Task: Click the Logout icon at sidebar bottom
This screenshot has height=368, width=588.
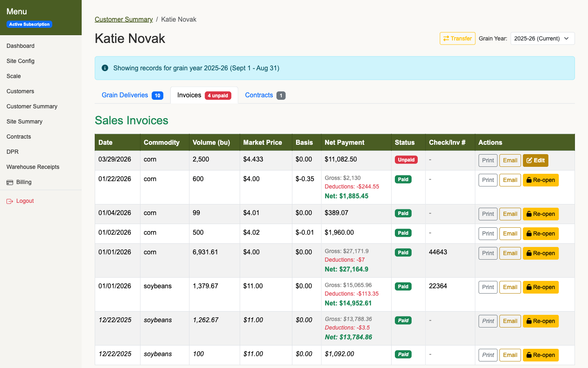Action: tap(10, 201)
